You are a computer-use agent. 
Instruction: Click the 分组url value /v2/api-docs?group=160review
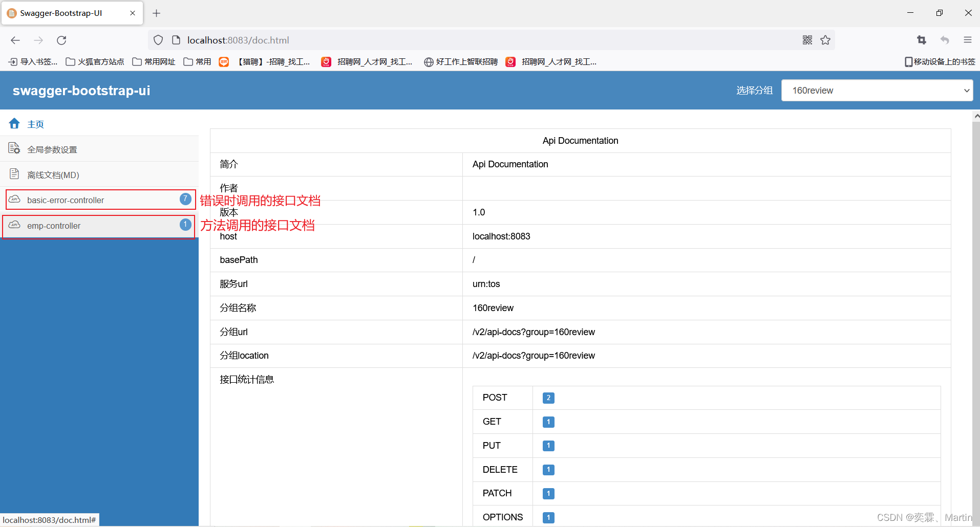point(534,332)
